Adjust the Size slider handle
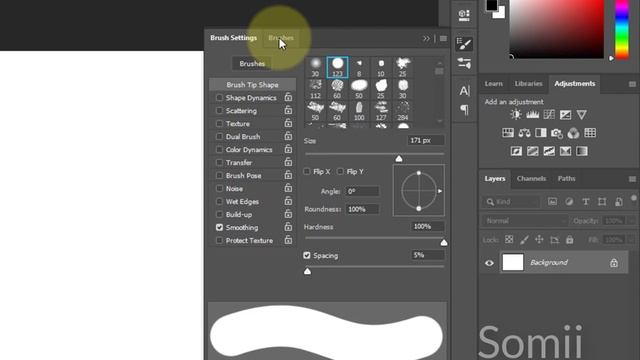 point(399,158)
